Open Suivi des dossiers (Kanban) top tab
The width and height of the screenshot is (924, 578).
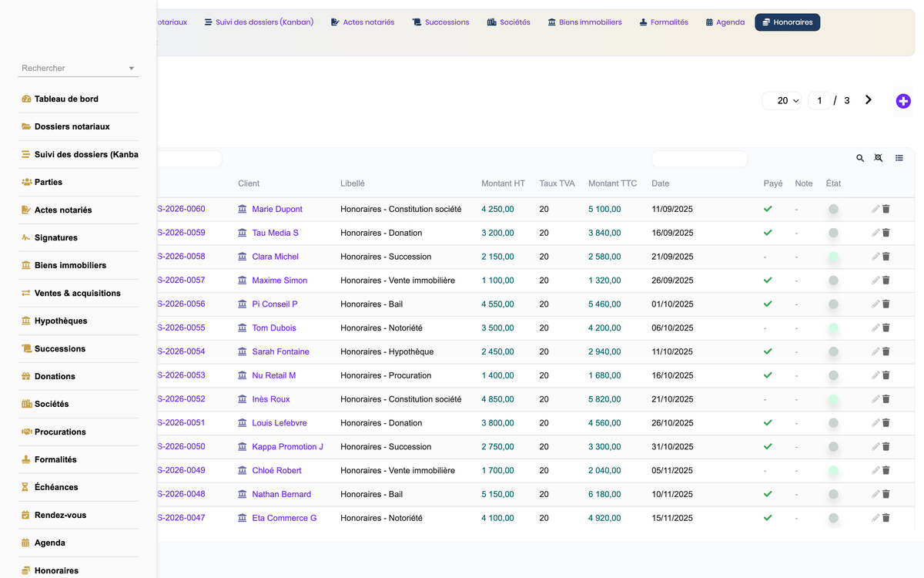(259, 22)
